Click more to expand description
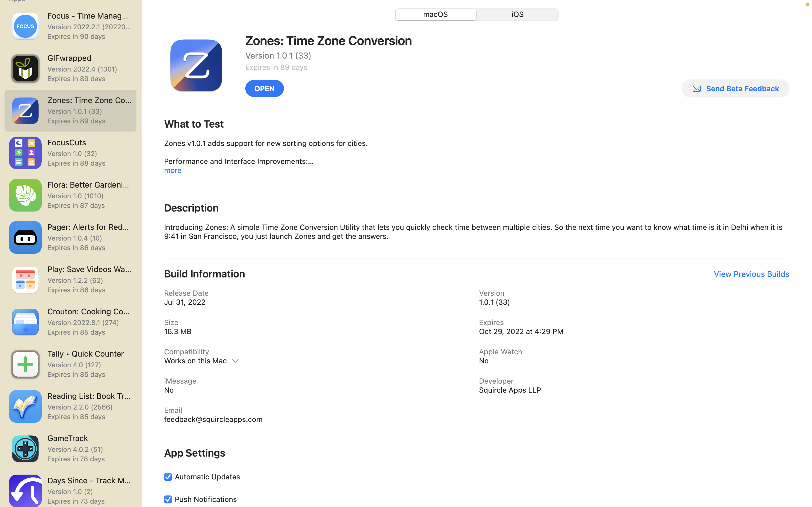812x507 pixels. pos(173,170)
